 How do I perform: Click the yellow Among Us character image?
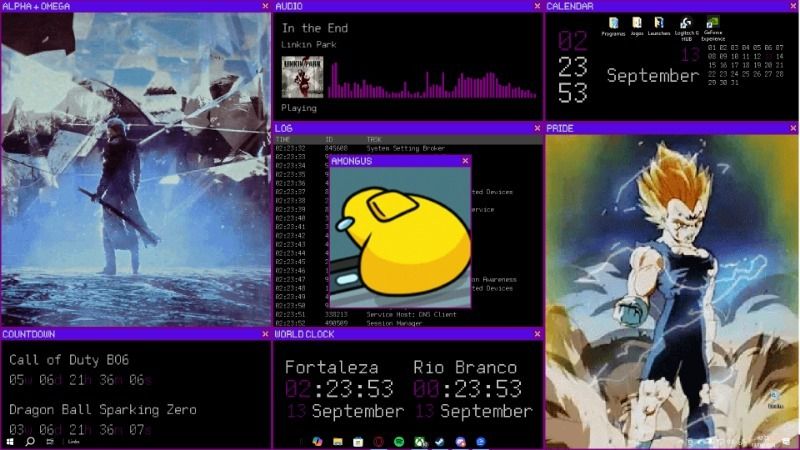(x=401, y=237)
